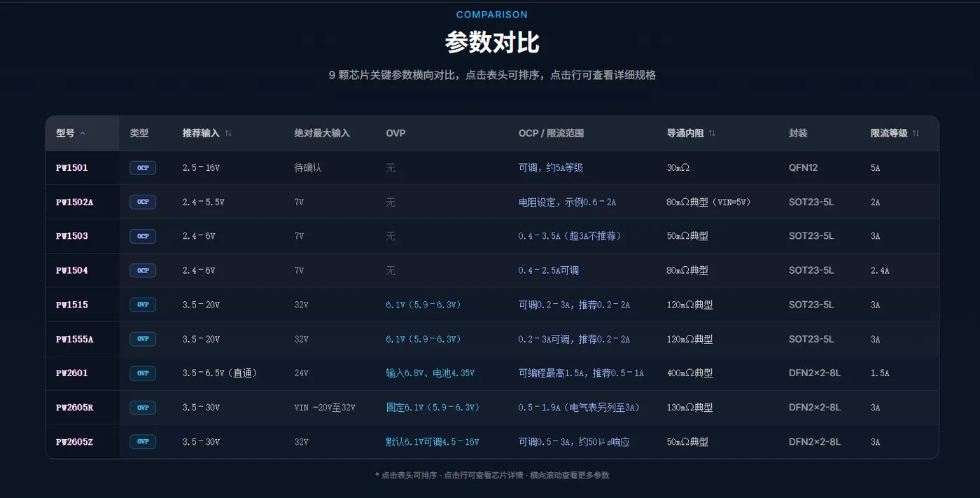Click 默认6.1V可调4.5–16V cell
980x498 pixels.
[433, 442]
